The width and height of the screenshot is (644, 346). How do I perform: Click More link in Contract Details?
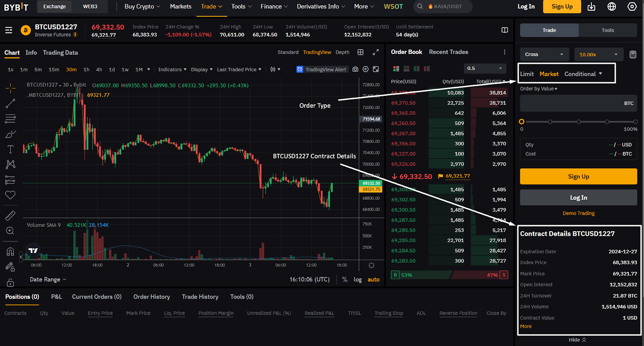click(x=526, y=326)
